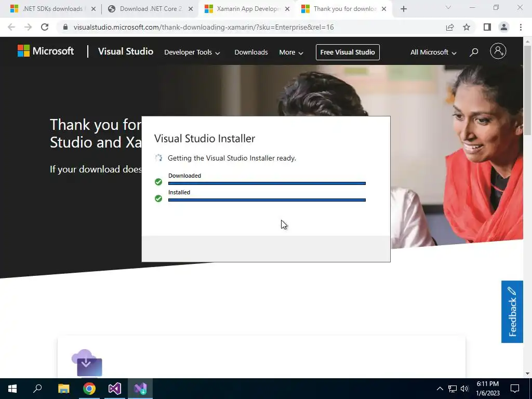Expand the More menu
This screenshot has height=399, width=532.
[291, 52]
